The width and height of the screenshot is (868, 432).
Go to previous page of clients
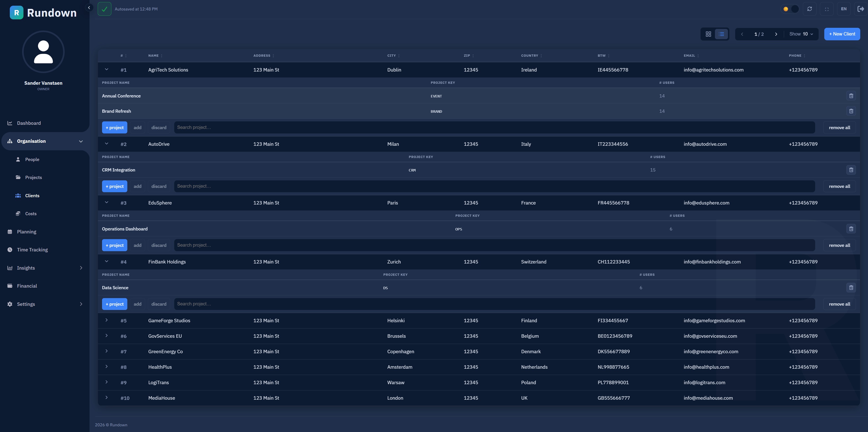point(742,34)
